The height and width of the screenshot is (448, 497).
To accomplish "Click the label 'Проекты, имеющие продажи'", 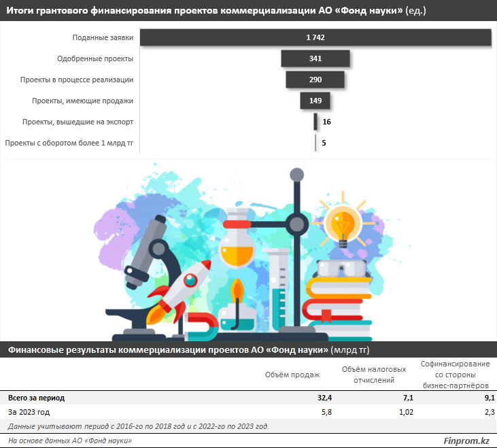I will tap(82, 101).
